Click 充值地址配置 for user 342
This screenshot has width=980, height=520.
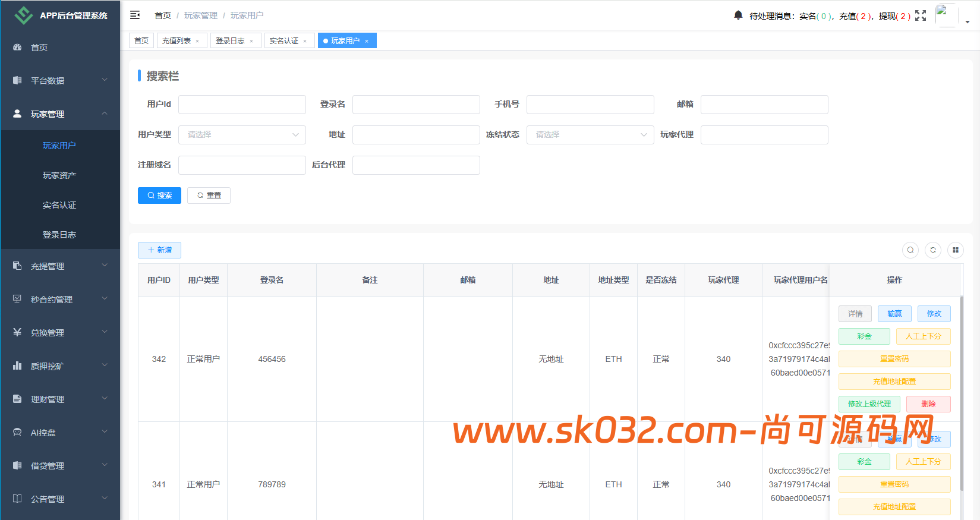pyautogui.click(x=894, y=382)
